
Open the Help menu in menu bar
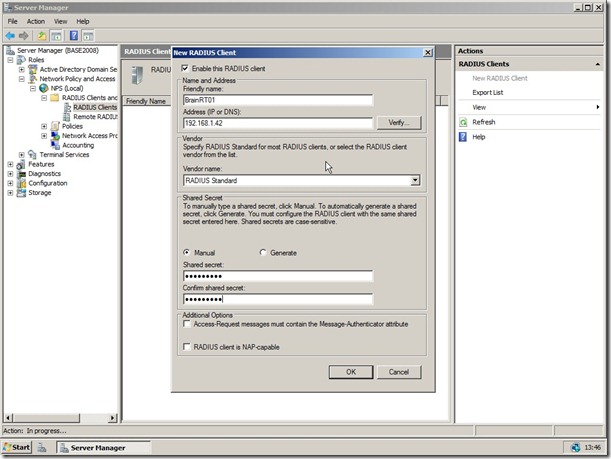[83, 21]
